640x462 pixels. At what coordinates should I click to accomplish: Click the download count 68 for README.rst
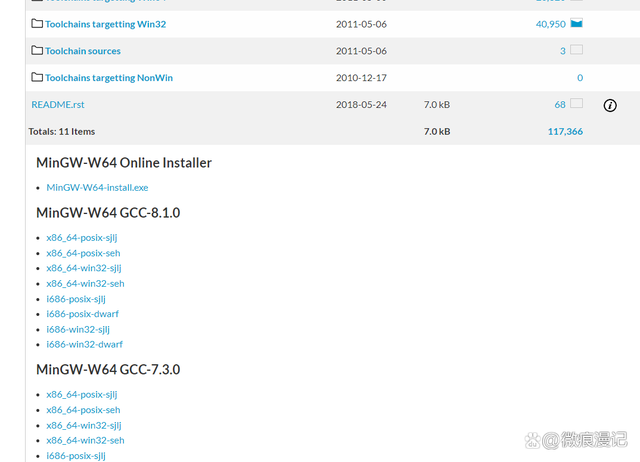(560, 104)
